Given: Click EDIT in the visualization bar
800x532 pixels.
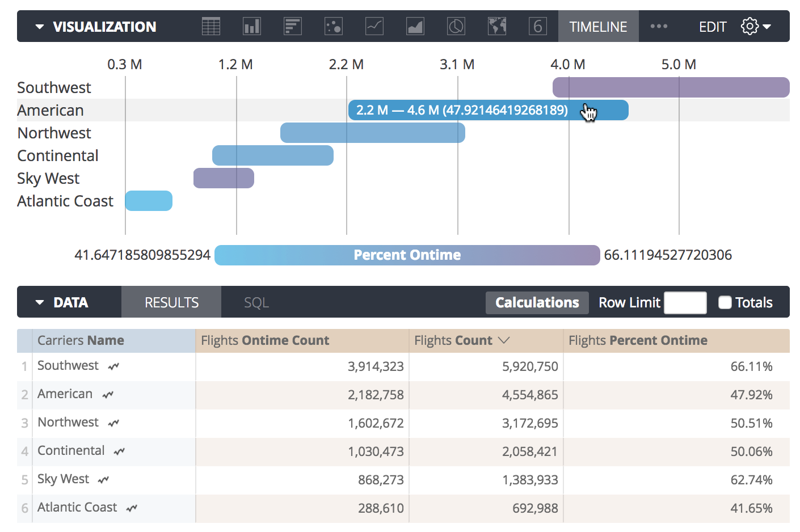Looking at the screenshot, I should pyautogui.click(x=713, y=27).
